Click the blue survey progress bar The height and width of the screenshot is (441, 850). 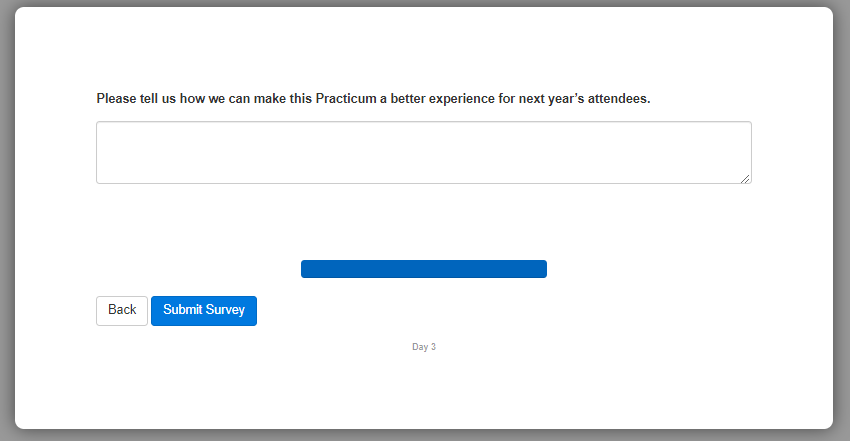(x=423, y=269)
